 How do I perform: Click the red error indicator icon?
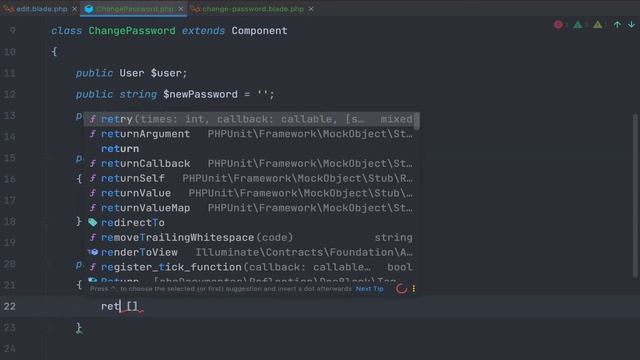[558, 25]
